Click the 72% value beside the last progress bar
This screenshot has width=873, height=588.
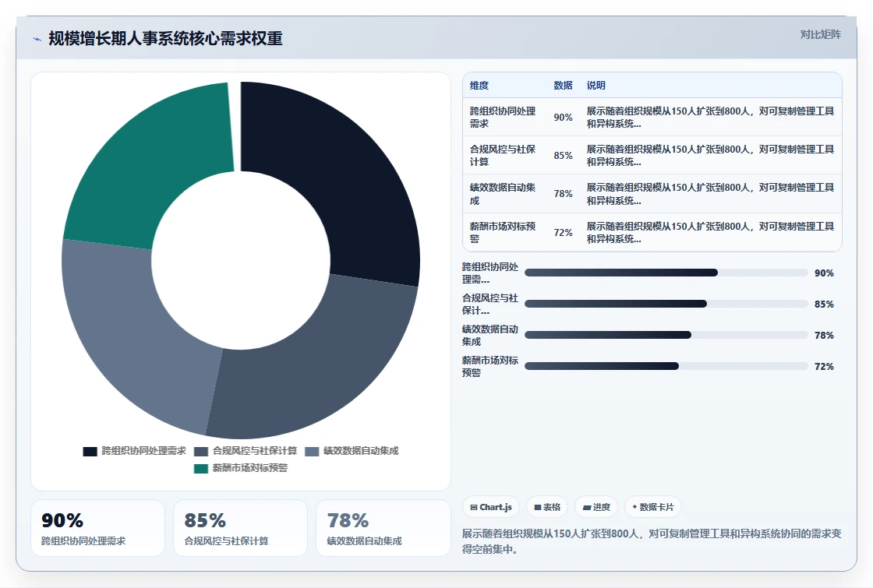click(x=824, y=367)
